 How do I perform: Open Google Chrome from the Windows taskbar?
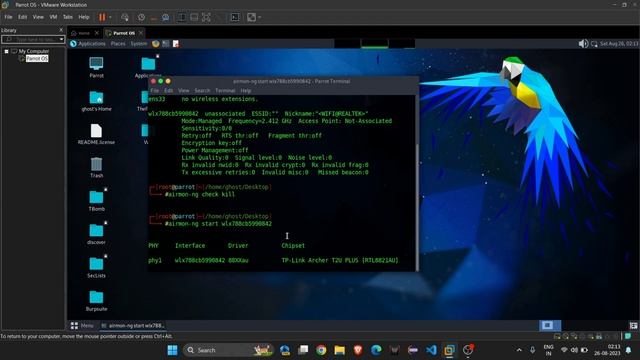[321, 350]
